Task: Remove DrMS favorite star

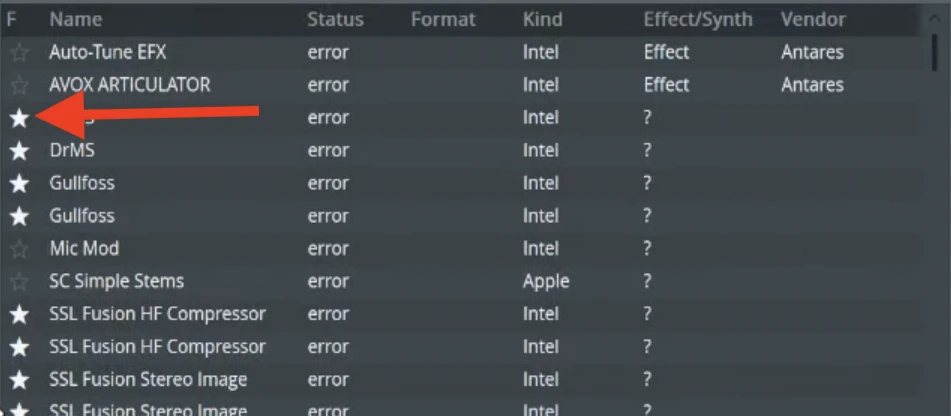Action: 19,151
